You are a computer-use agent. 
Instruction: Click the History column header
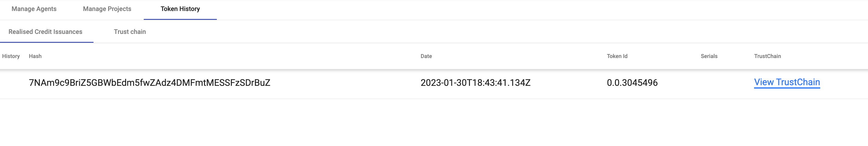click(x=11, y=56)
